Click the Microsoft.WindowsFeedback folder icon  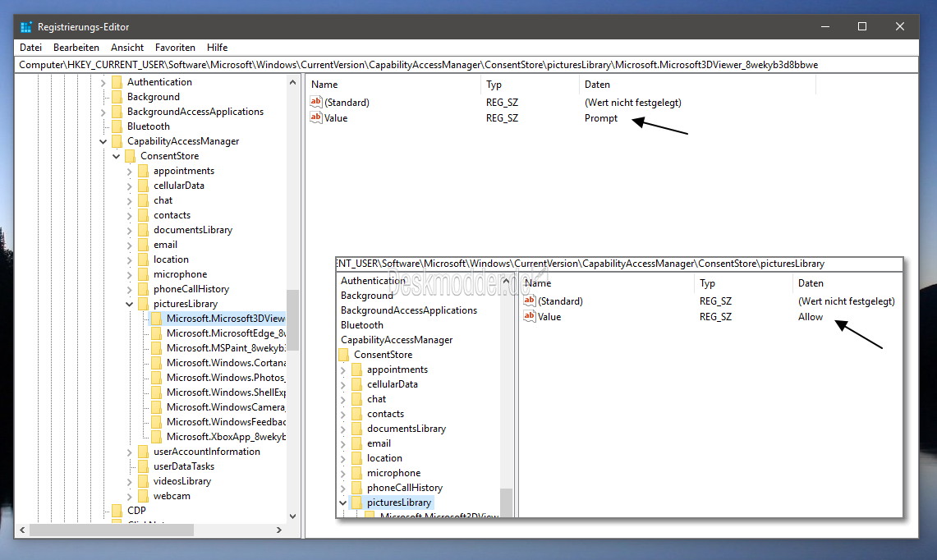point(157,422)
